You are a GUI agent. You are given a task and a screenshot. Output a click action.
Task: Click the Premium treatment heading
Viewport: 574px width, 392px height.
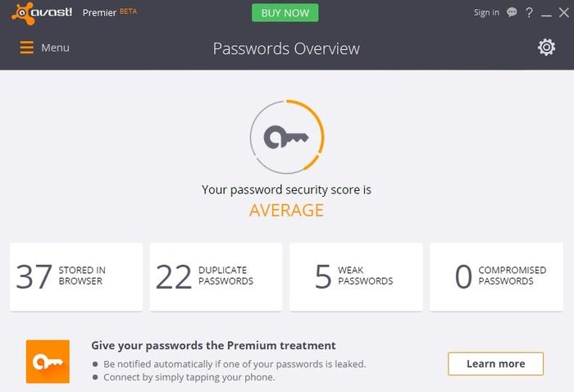click(213, 345)
